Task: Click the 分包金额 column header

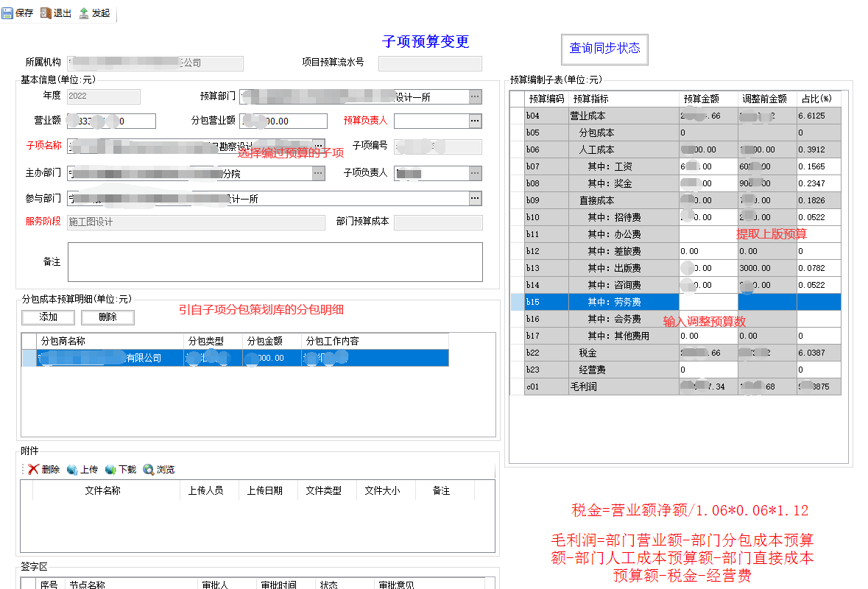Action: 272,341
